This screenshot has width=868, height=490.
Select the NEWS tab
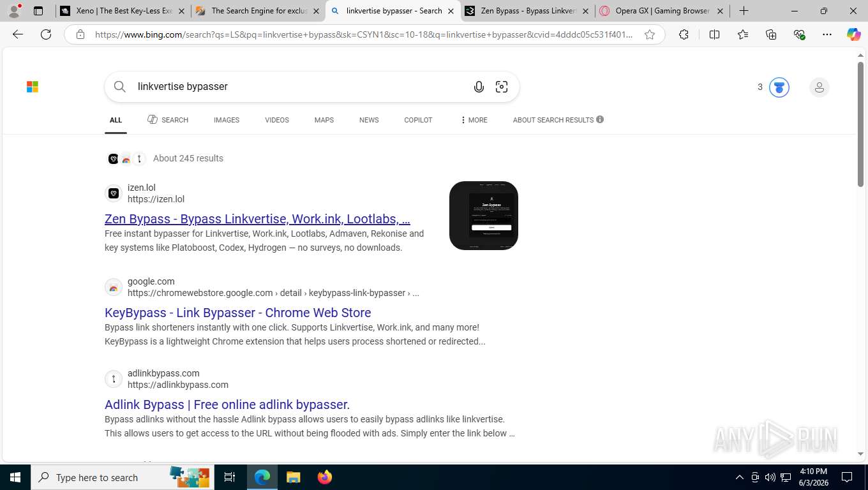[369, 120]
